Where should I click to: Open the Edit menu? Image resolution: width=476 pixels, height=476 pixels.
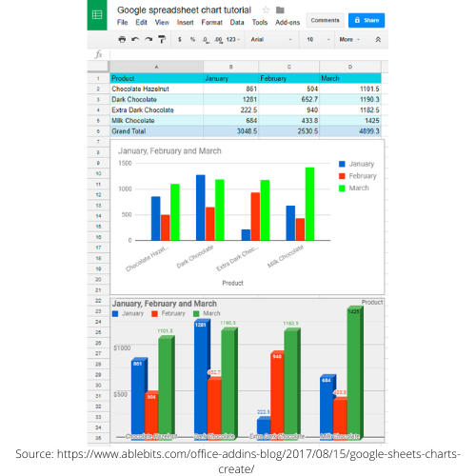(141, 22)
